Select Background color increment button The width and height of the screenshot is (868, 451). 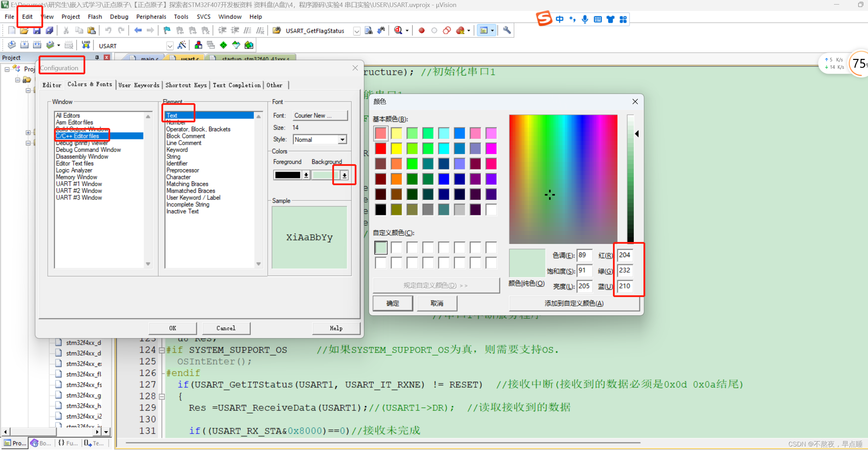click(343, 175)
